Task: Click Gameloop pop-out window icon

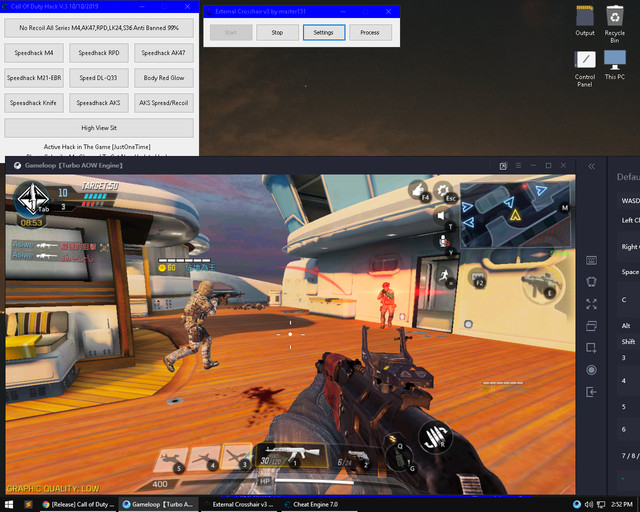Action: tap(503, 166)
